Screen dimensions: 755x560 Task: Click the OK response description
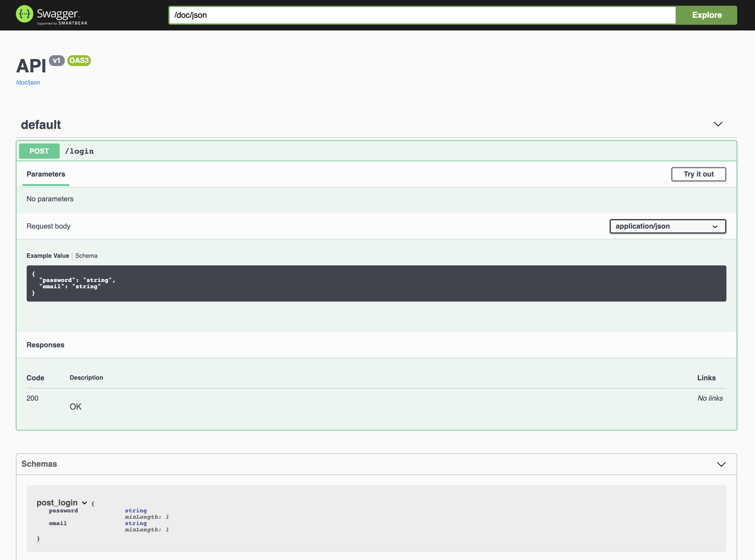click(x=76, y=407)
